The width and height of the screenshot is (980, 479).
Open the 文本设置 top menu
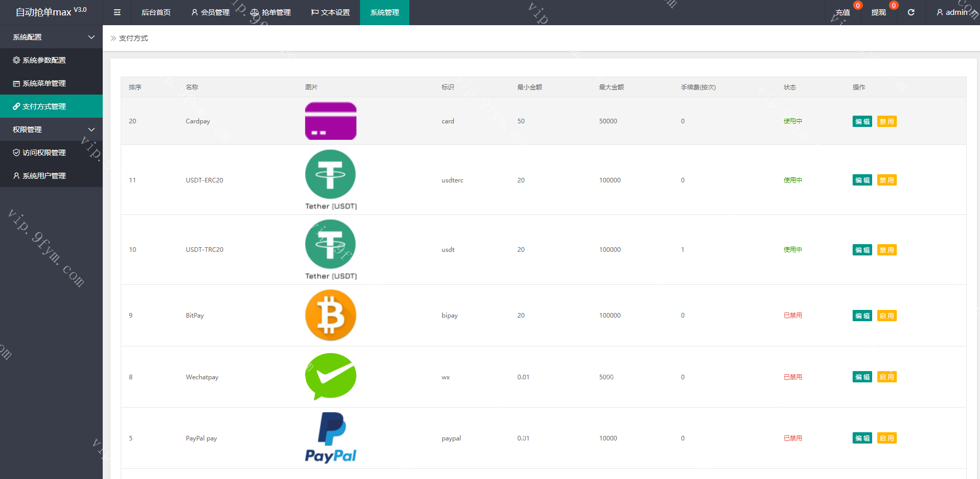coord(330,12)
